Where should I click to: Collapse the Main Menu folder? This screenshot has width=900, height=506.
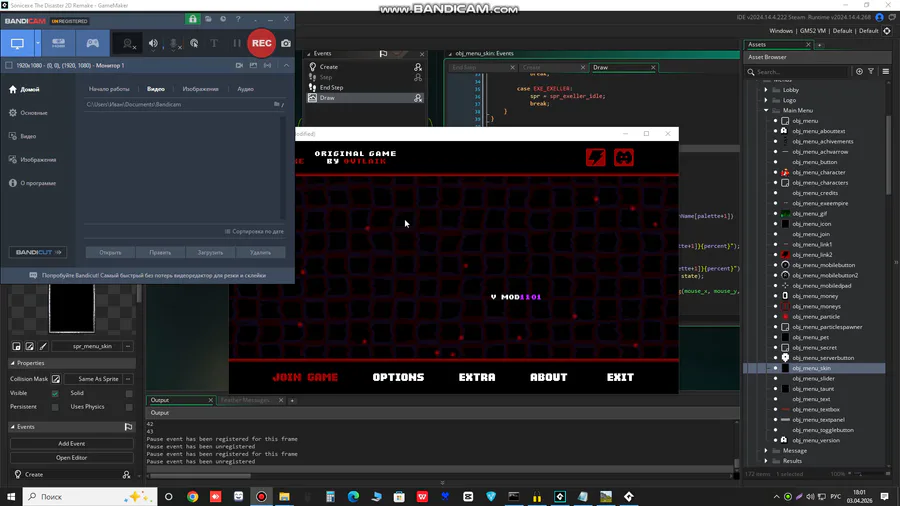766,111
